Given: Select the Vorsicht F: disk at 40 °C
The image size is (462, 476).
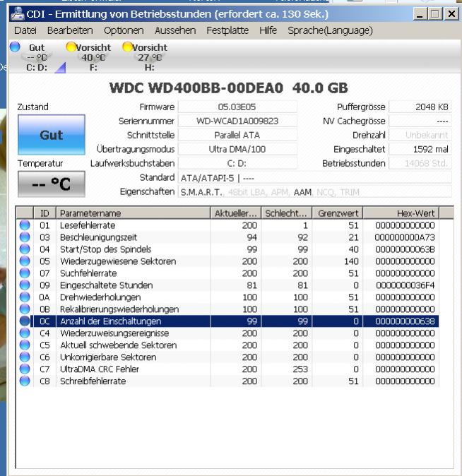Looking at the screenshot, I should click(x=93, y=57).
